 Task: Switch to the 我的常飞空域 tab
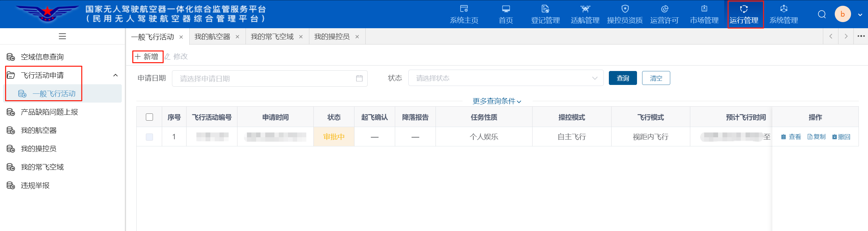[272, 37]
